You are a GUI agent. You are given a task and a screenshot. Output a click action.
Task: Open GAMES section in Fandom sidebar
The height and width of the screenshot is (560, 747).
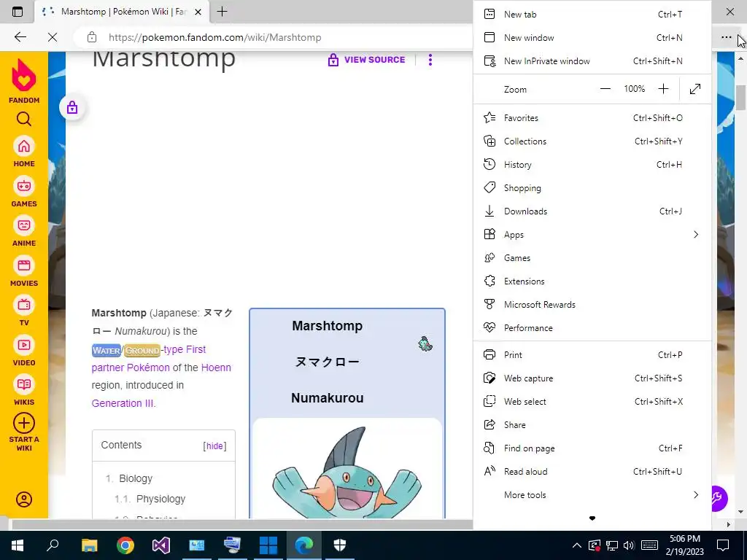[24, 192]
